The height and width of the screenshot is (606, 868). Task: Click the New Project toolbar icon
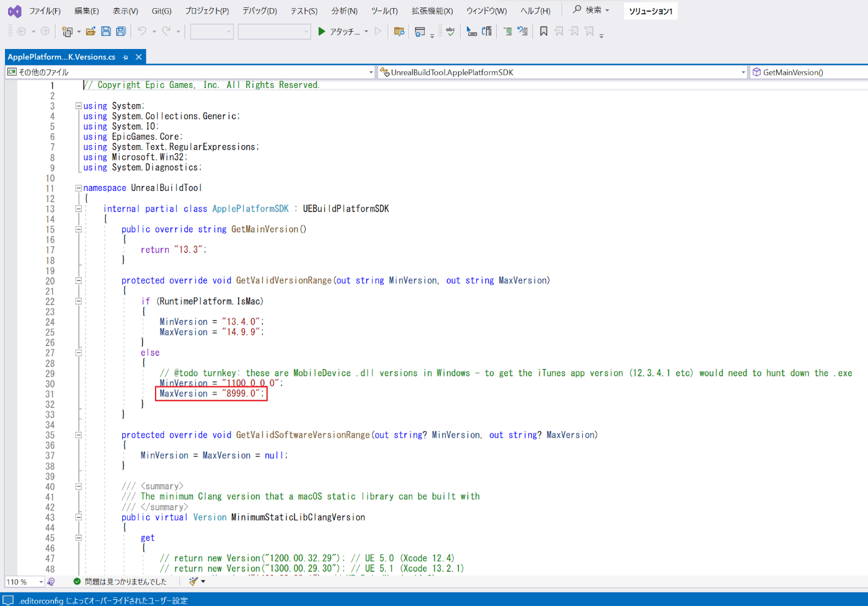[67, 32]
